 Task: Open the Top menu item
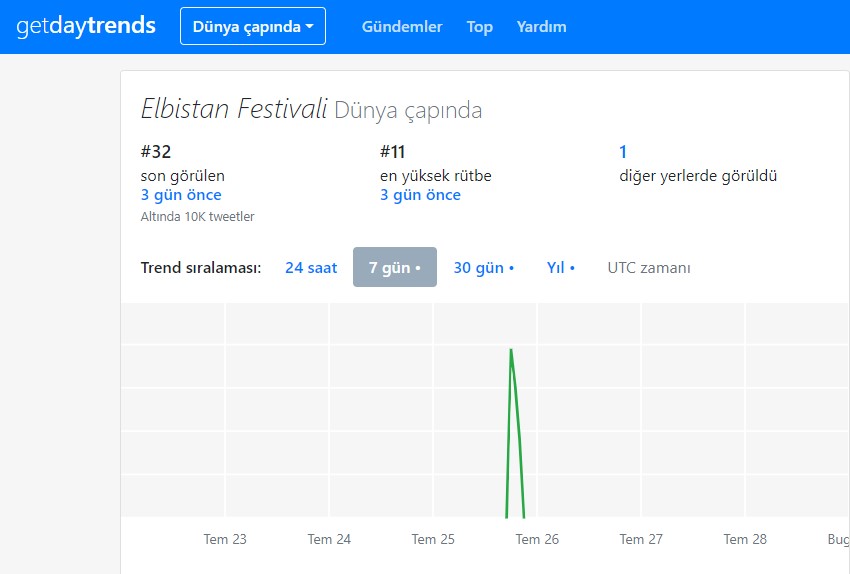[479, 27]
